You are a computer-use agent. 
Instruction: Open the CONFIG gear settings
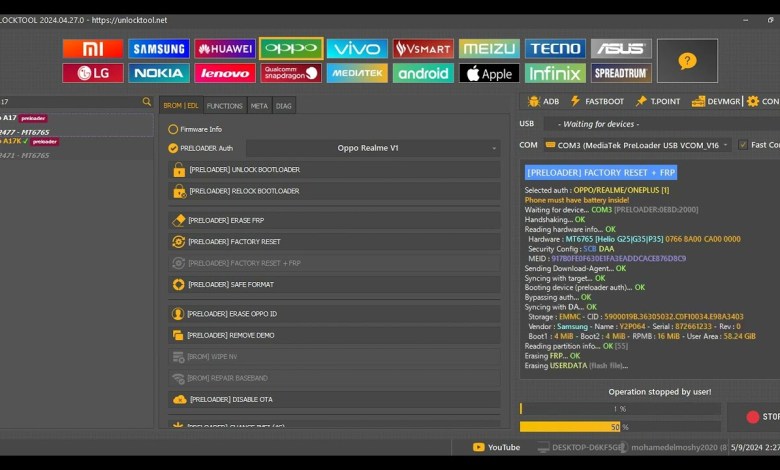(x=763, y=101)
